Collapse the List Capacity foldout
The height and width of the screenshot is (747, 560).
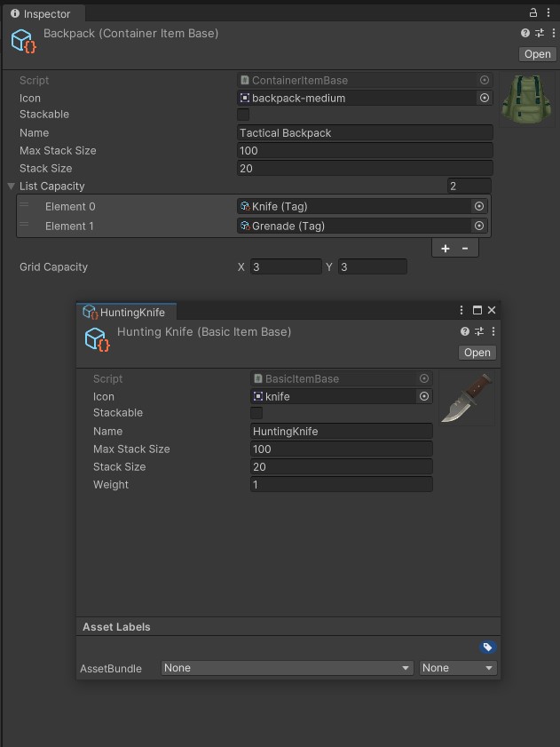pos(10,186)
